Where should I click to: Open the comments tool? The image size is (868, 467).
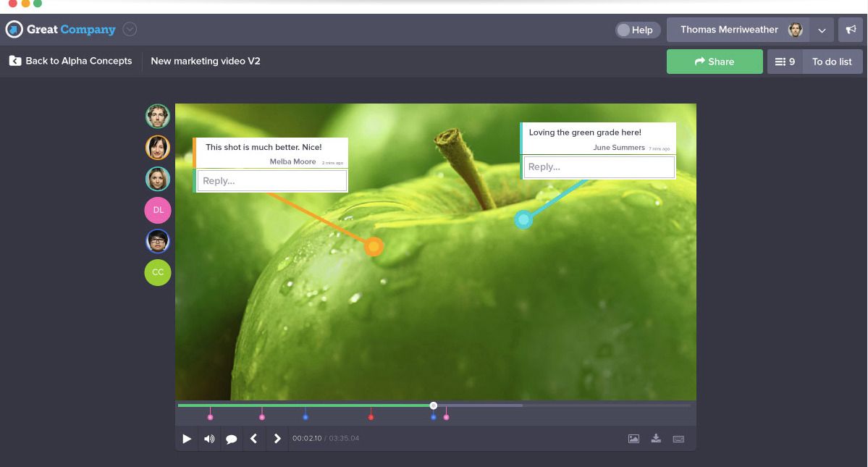tap(232, 438)
